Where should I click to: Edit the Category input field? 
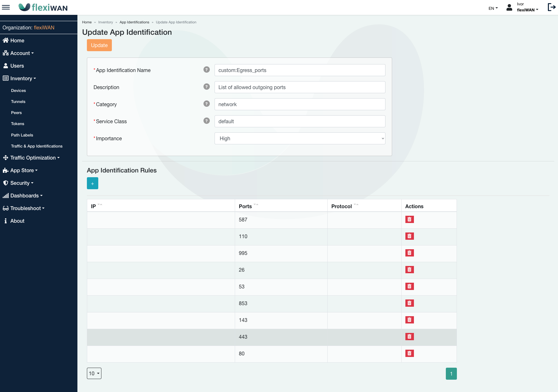pyautogui.click(x=300, y=104)
